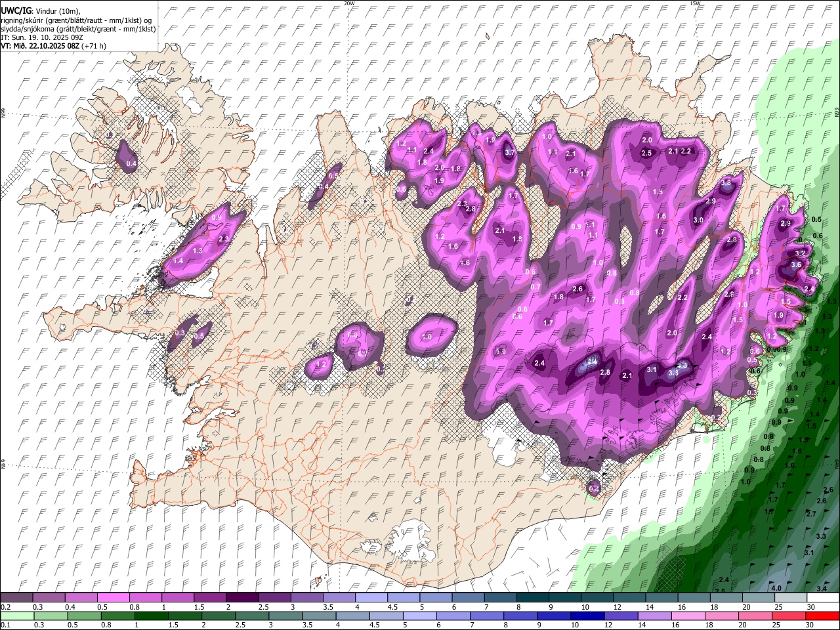Pick the darkest purple snow swatch at 2
This screenshot has height=630, width=840.
tap(241, 598)
